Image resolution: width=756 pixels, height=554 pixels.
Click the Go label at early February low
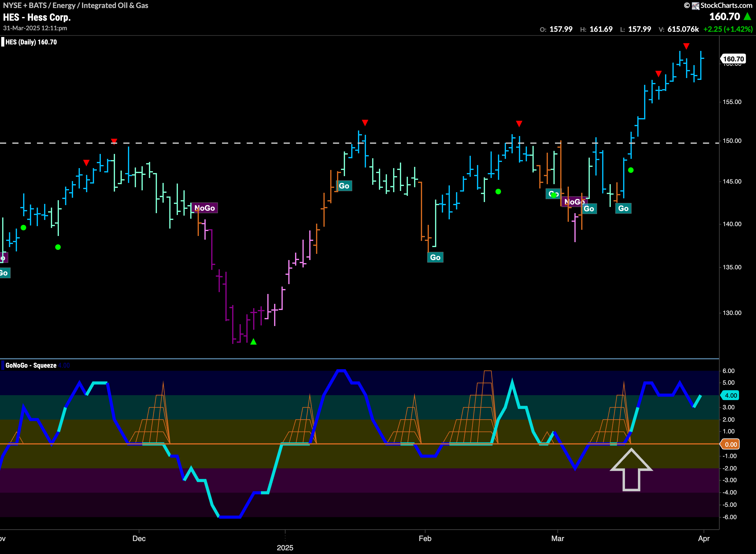tap(435, 257)
